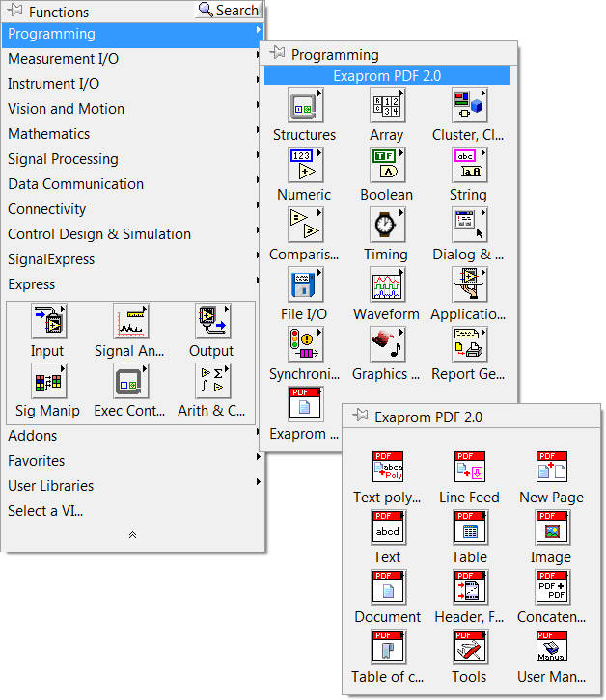Select the Image PDF function icon
The image size is (606, 700).
(552, 527)
